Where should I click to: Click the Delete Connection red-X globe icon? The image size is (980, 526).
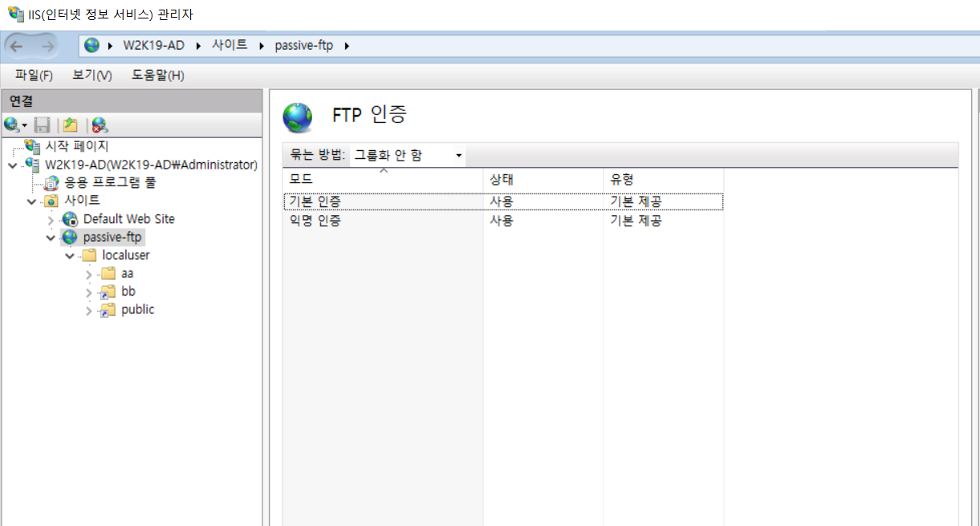100,125
